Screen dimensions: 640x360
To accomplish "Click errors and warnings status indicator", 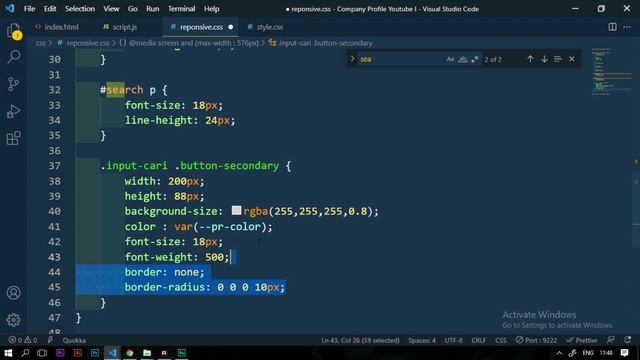I will tap(23, 340).
